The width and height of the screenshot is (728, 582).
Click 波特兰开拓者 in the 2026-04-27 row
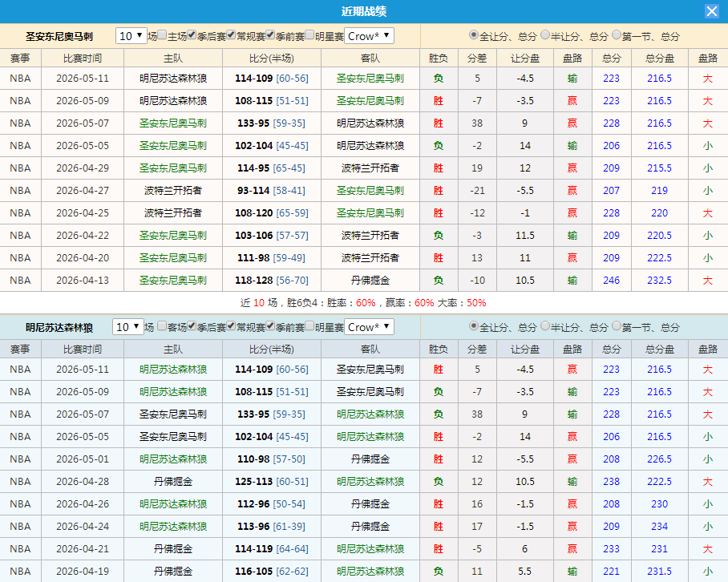[172, 191]
